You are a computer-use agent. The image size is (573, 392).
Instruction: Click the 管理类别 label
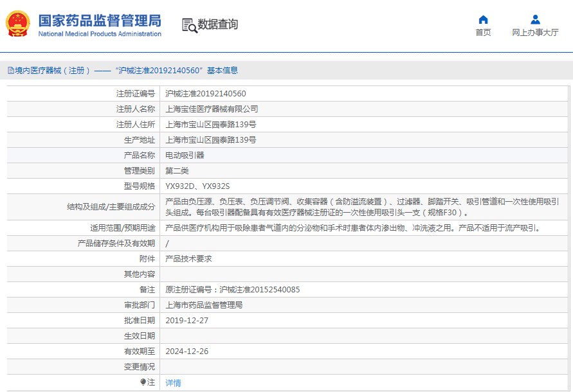coord(139,170)
